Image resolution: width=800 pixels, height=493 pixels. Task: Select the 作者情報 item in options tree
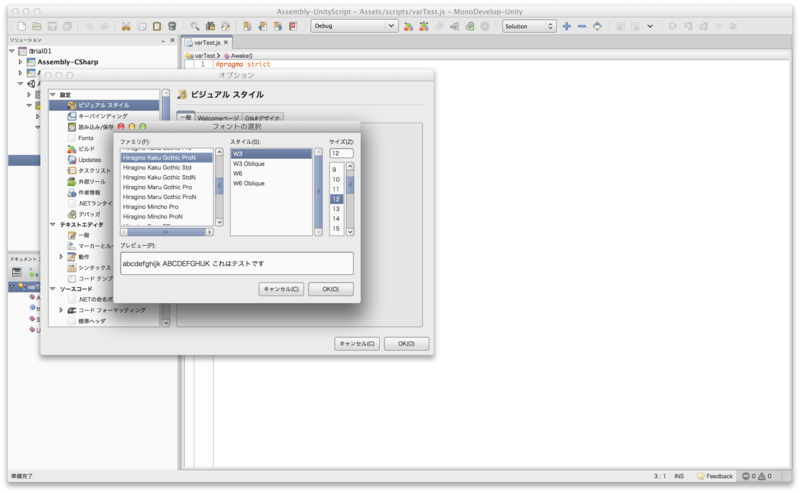(x=89, y=192)
